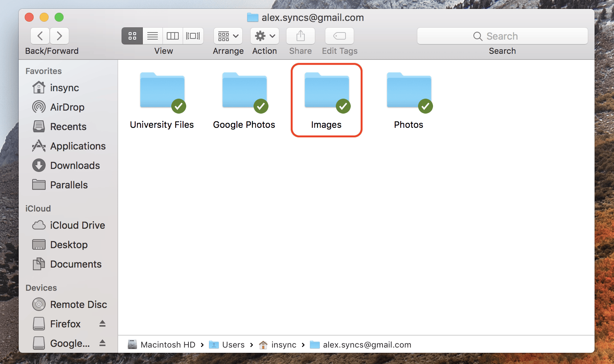Click the iCloud section header

[38, 209]
